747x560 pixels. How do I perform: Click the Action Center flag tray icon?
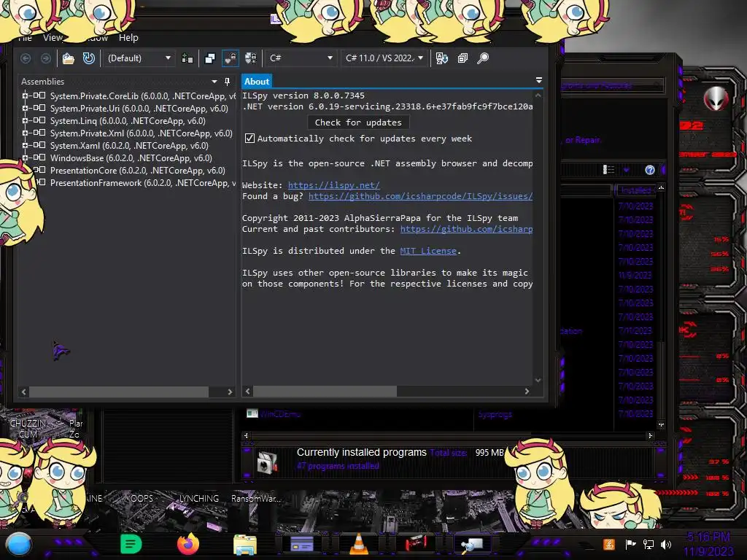[x=631, y=544]
